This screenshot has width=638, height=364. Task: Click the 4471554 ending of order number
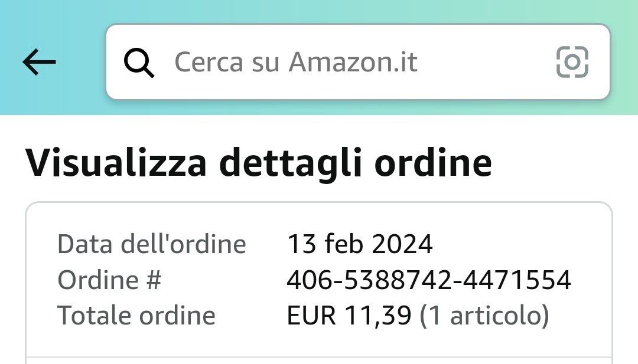(x=517, y=280)
